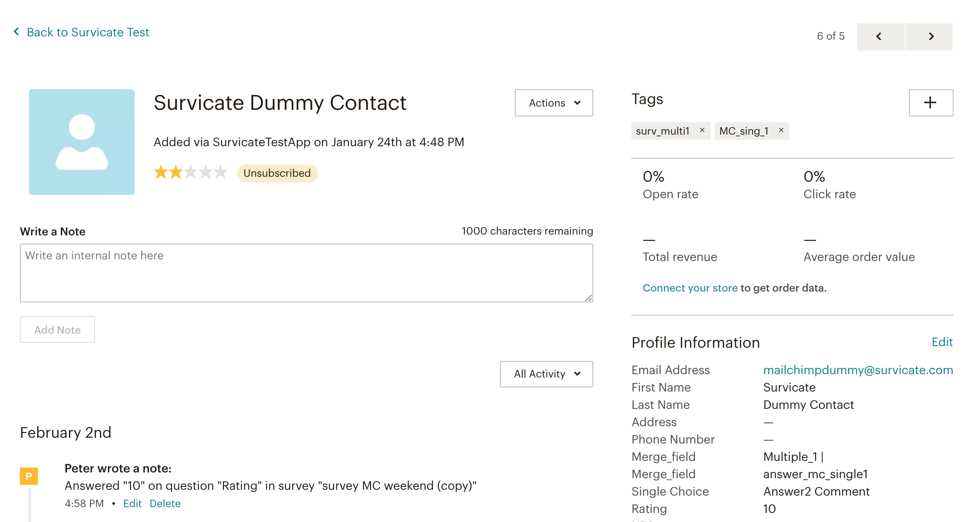Click the P avatar next to Peter's note
This screenshot has height=522, width=980.
click(x=29, y=476)
